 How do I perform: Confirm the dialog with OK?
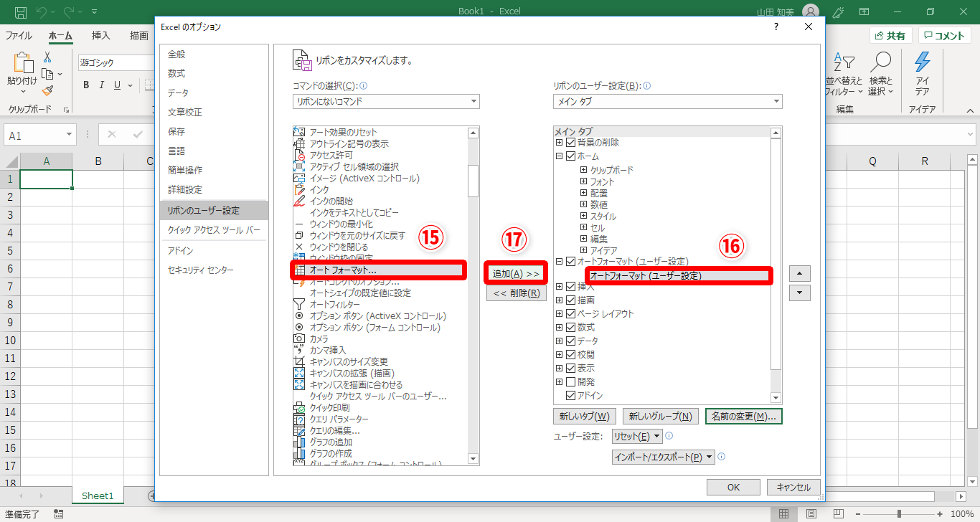coord(733,487)
